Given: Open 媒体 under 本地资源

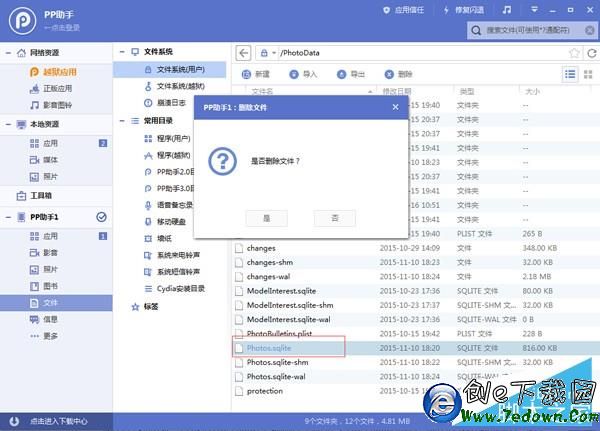Looking at the screenshot, I should (44, 160).
